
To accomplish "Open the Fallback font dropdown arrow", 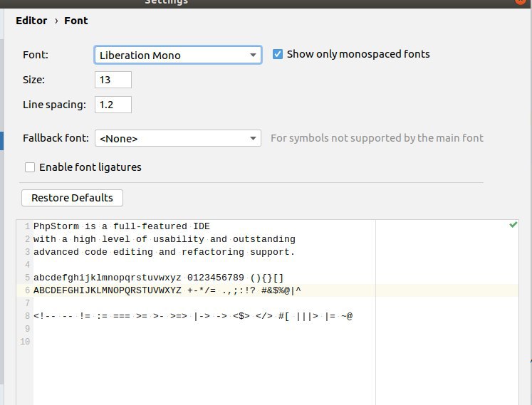I will click(x=253, y=138).
